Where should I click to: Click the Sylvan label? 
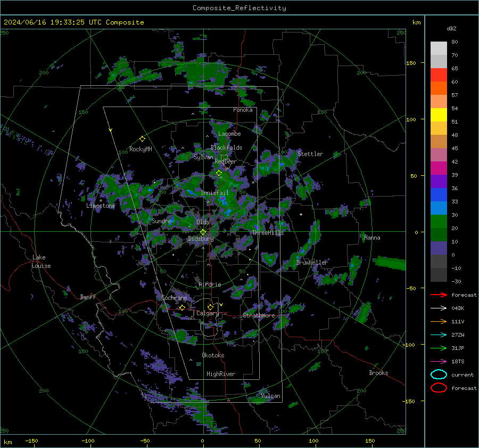coord(203,157)
